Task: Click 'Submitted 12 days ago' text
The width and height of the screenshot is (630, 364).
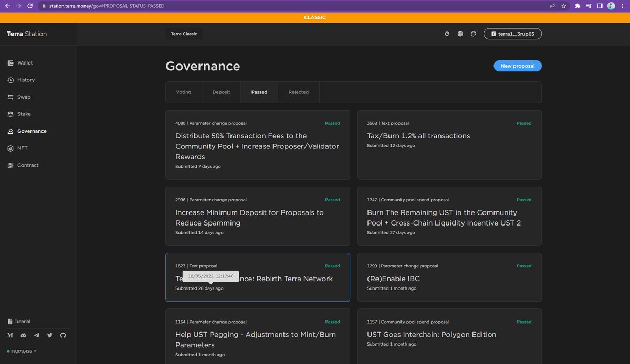Action: [x=391, y=146]
